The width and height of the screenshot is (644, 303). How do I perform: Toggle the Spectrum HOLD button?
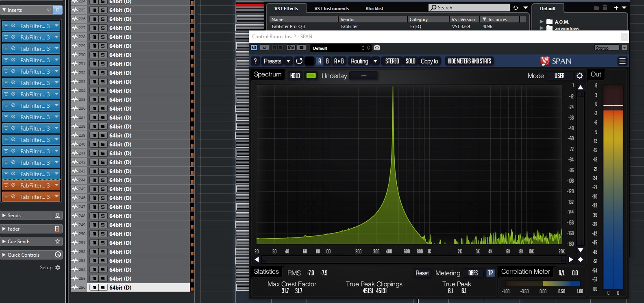tap(295, 76)
